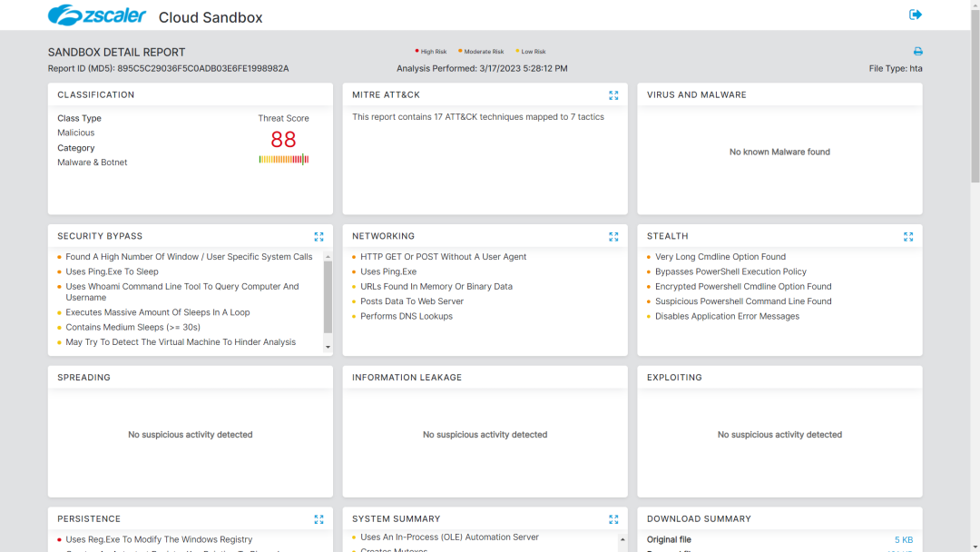Download the 5 KB original file

[903, 540]
